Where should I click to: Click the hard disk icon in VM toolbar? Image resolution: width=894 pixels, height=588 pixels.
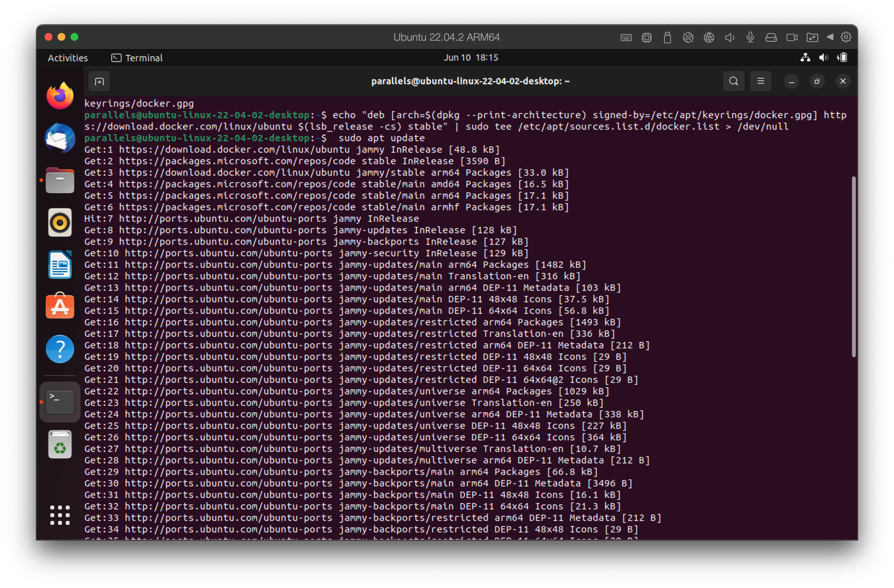(771, 38)
